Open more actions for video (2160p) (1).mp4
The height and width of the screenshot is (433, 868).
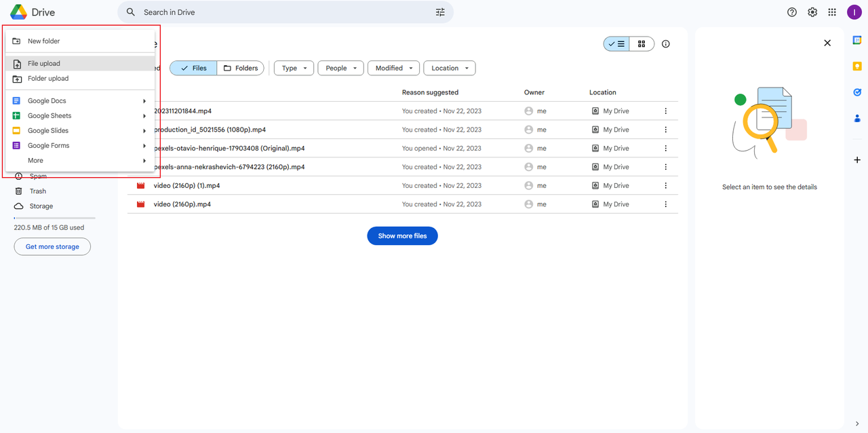pos(666,185)
